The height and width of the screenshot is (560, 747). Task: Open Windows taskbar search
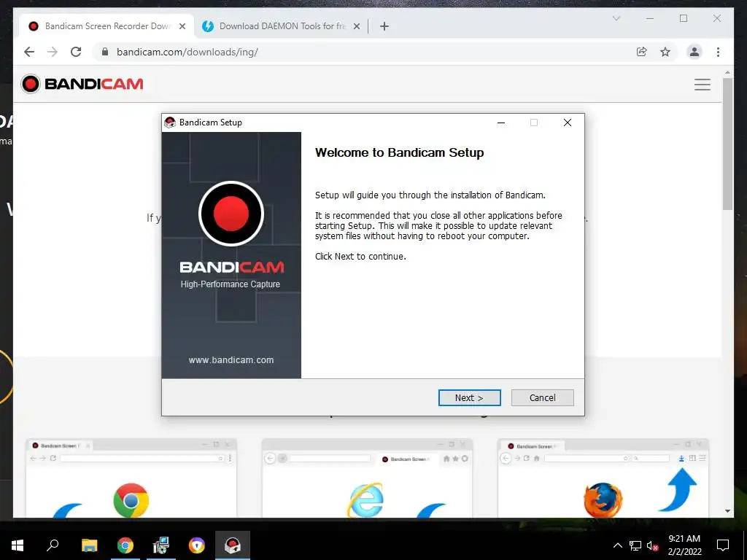[x=53, y=545]
